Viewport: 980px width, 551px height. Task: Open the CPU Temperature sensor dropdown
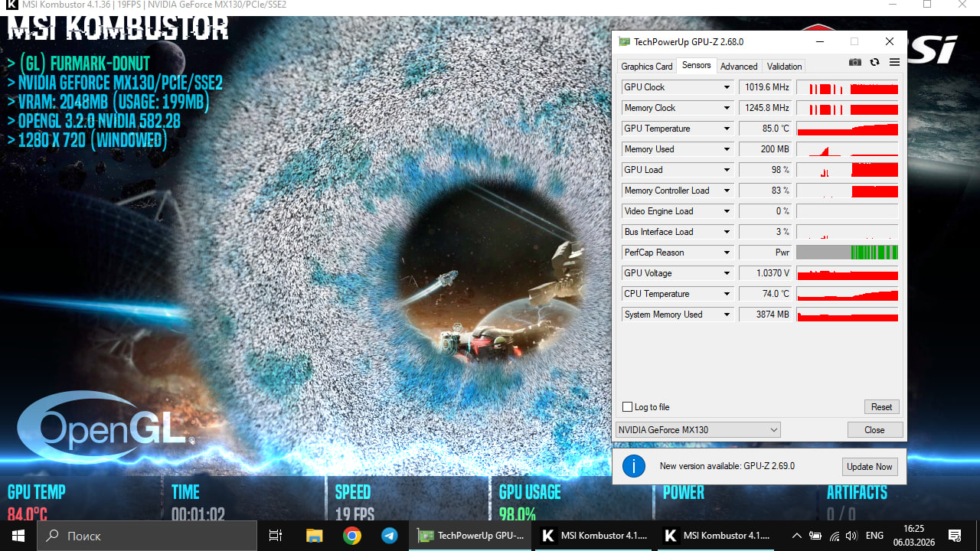pyautogui.click(x=727, y=294)
